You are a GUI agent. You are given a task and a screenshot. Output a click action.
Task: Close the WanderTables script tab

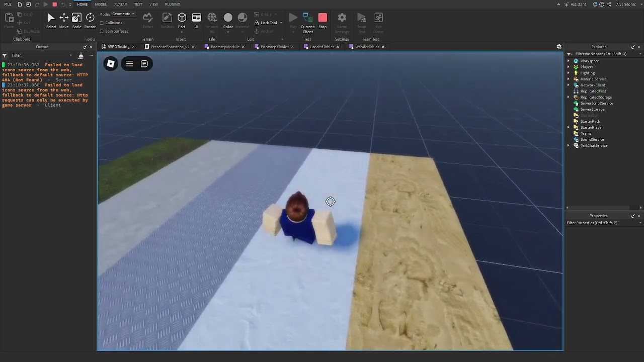383,46
